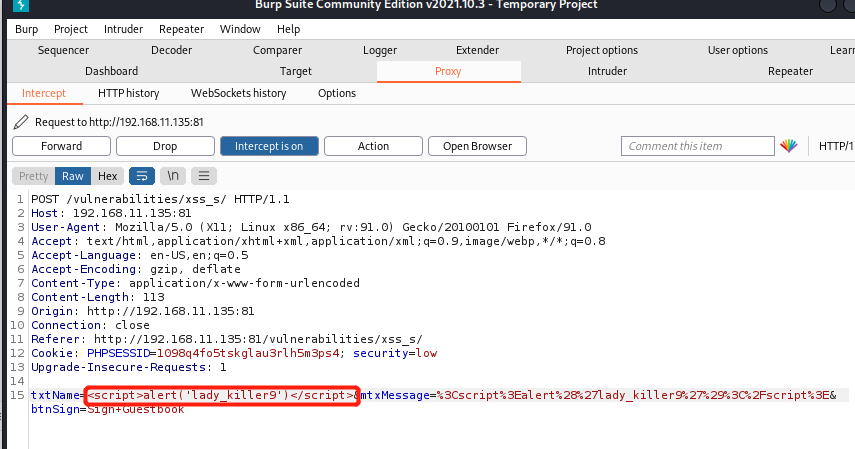
Task: Click the txtName parameter script payload
Action: (x=221, y=395)
